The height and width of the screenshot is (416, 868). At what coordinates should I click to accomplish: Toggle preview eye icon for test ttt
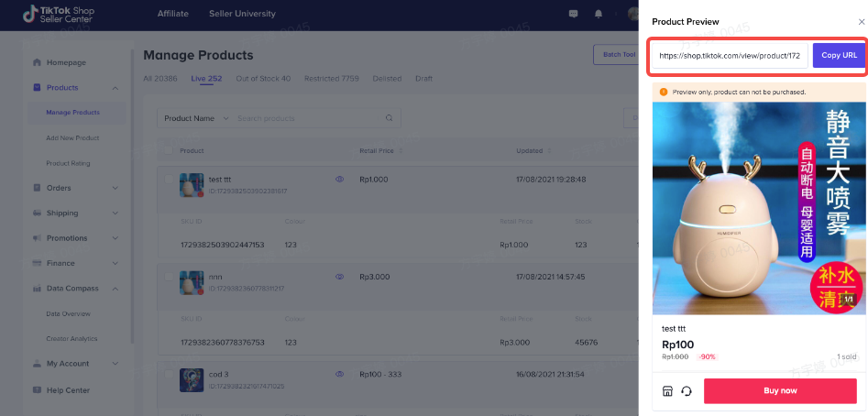(339, 180)
